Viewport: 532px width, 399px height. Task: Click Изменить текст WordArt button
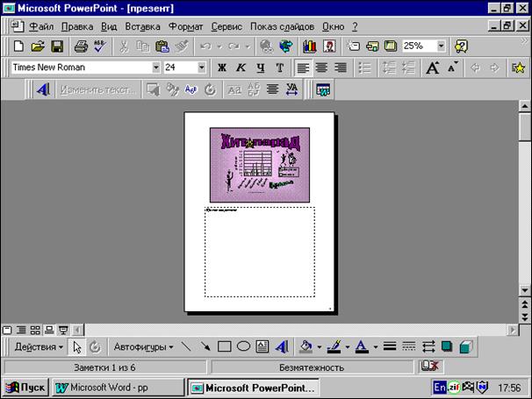(x=97, y=89)
